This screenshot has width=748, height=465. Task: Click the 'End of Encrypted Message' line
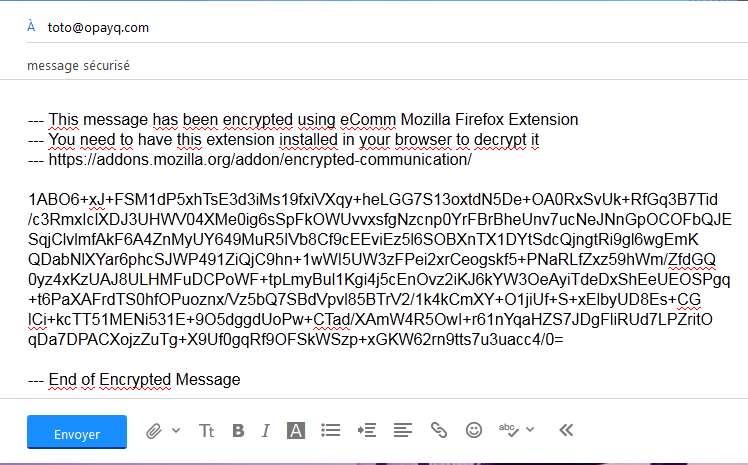(x=145, y=380)
